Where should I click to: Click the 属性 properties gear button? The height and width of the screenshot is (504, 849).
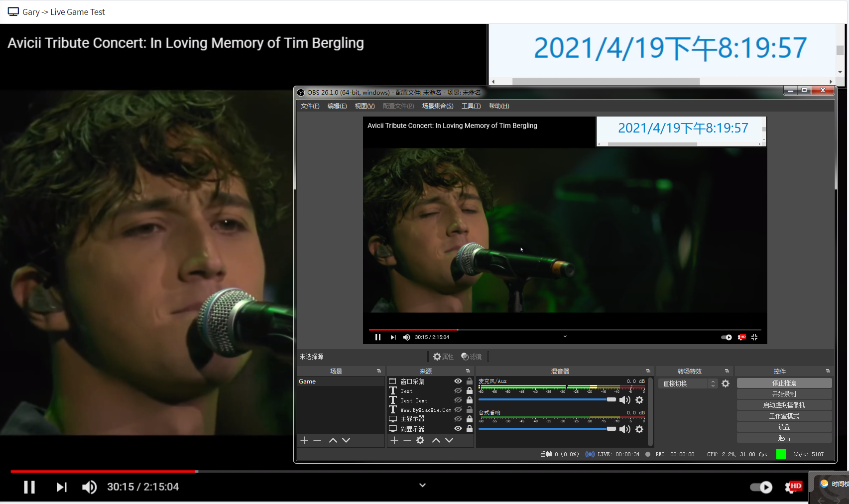coord(443,357)
